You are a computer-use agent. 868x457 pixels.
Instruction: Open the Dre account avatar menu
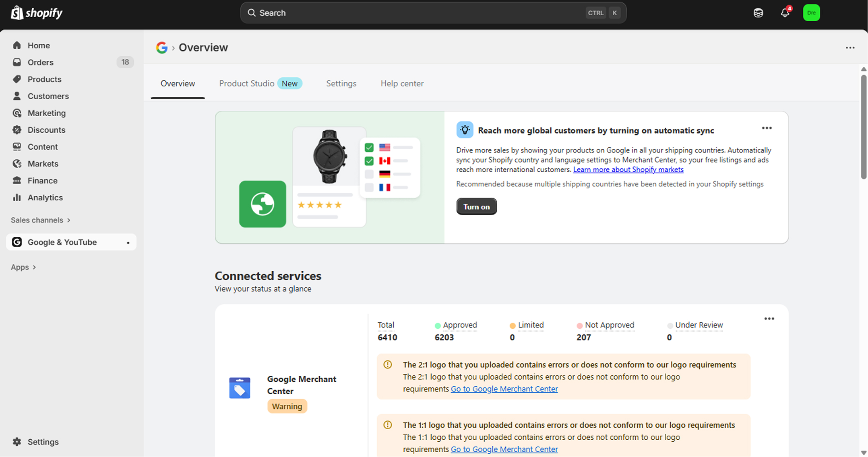coord(811,13)
